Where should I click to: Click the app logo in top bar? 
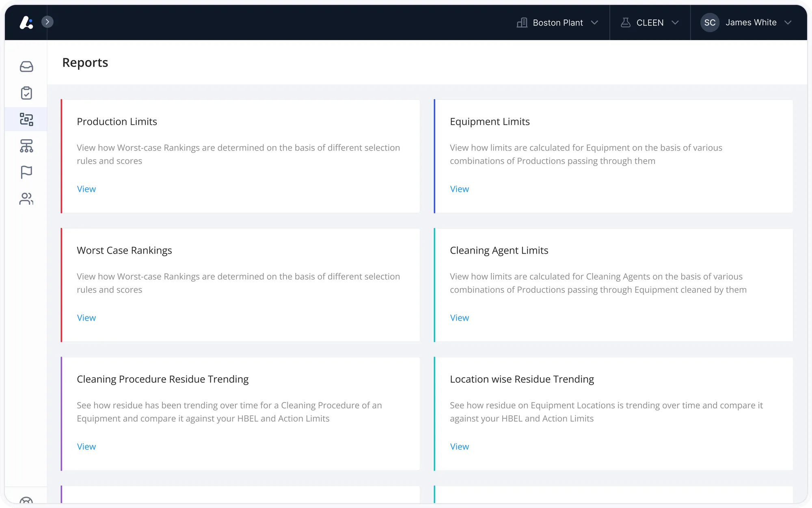(x=26, y=22)
